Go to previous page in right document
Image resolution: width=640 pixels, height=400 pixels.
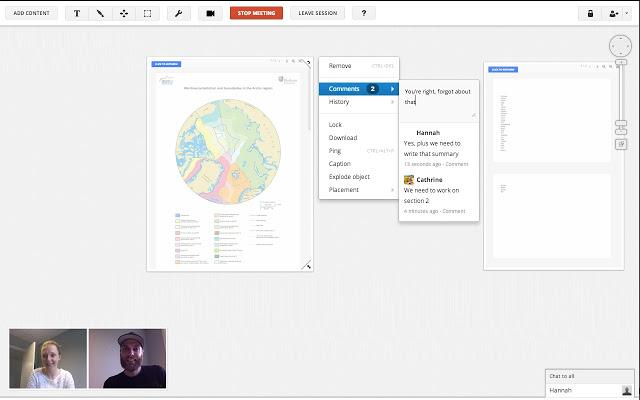[590, 67]
